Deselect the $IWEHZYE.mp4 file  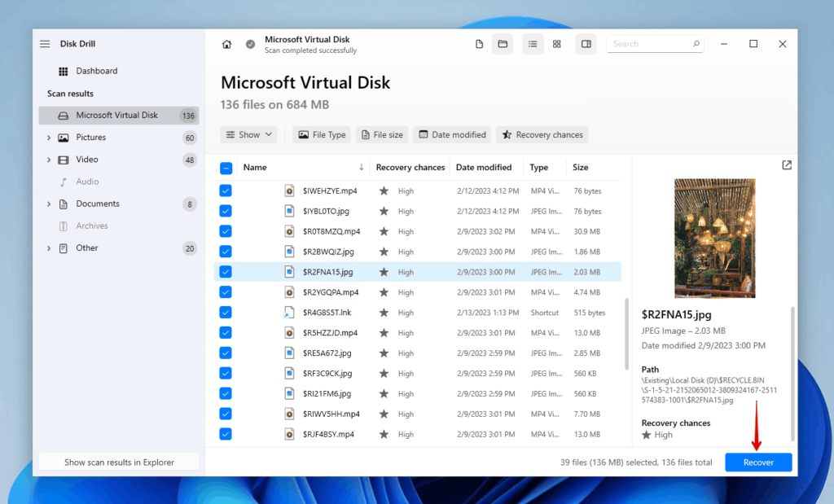pyautogui.click(x=225, y=190)
